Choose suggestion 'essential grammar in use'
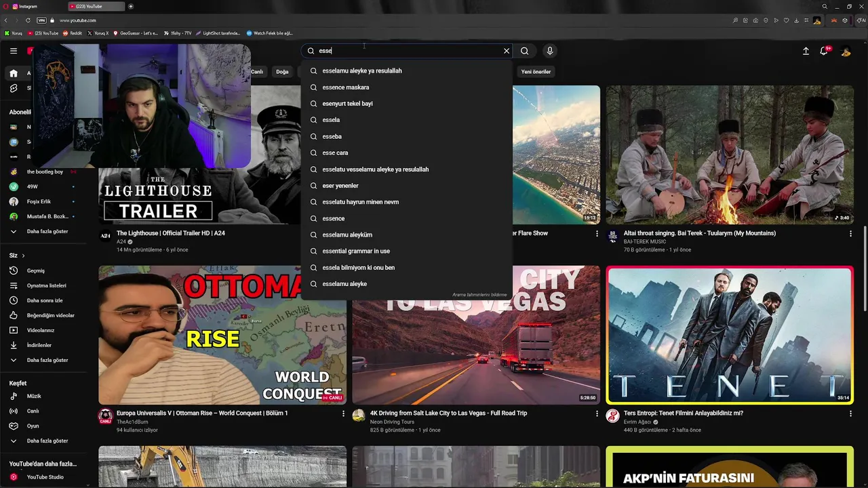 point(406,251)
